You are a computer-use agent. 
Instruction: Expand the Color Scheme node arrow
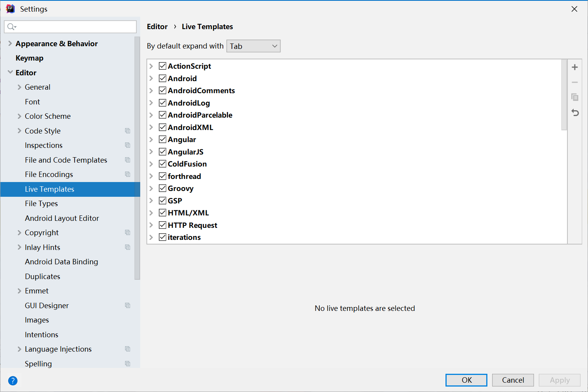[19, 116]
